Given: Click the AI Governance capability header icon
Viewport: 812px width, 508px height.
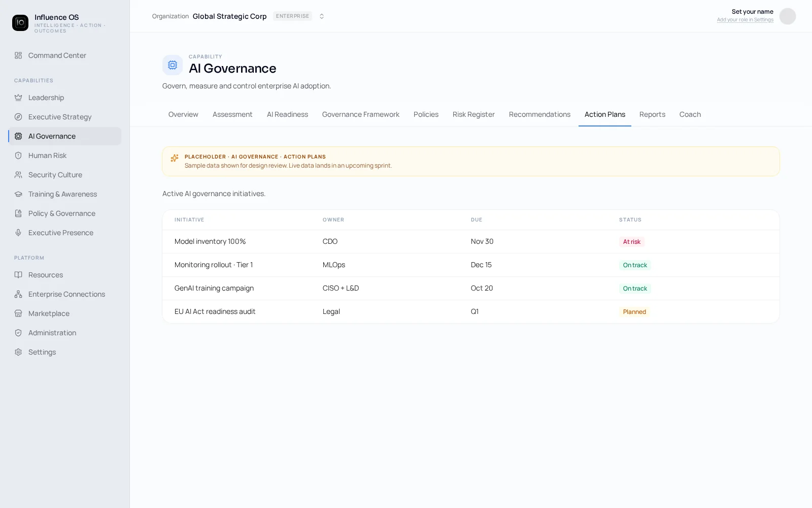Looking at the screenshot, I should [x=173, y=65].
